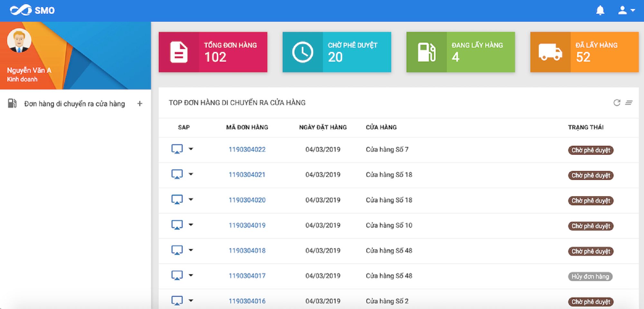644x309 pixels.
Task: Open order link 1190304019
Action: click(x=247, y=225)
